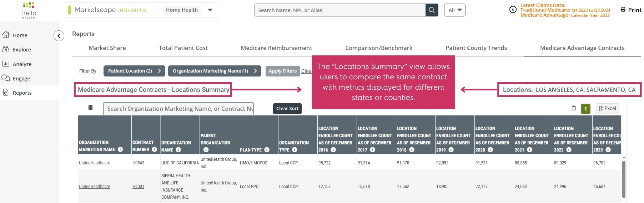Click the Trella Health logo
This screenshot has width=644, height=203.
point(28,10)
